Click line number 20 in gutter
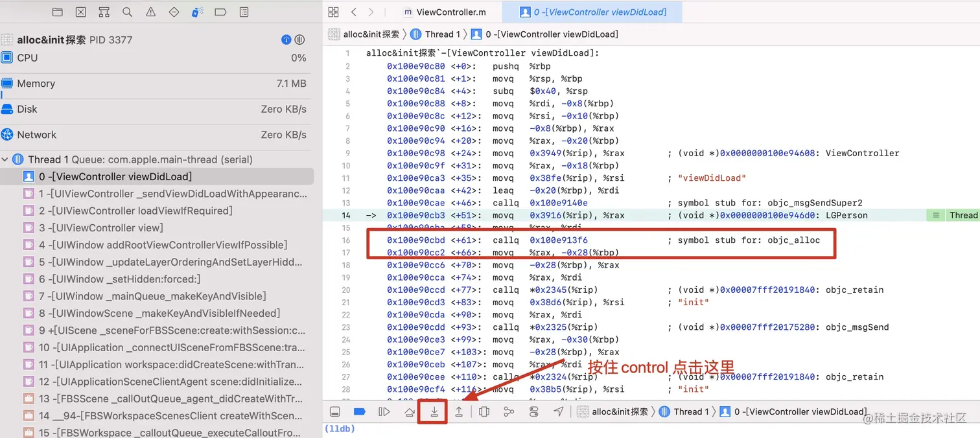The height and width of the screenshot is (438, 980). coord(345,290)
